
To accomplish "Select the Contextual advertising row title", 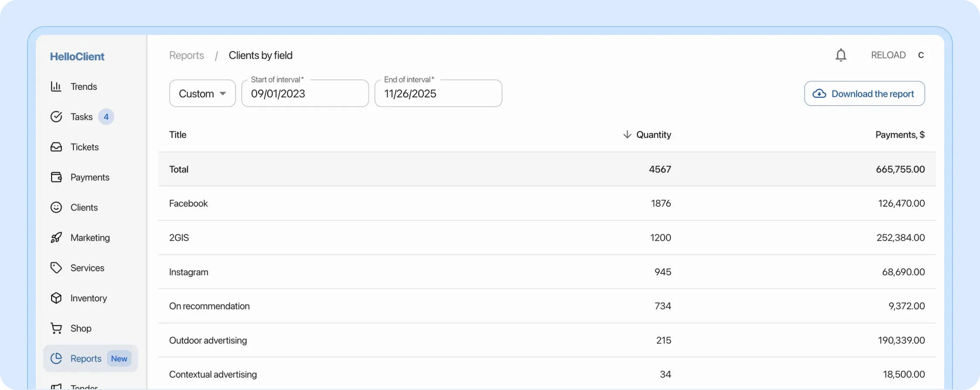I will pyautogui.click(x=213, y=374).
